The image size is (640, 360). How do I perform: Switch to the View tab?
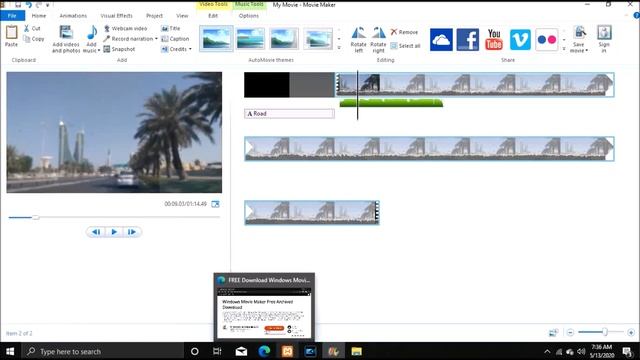[182, 16]
